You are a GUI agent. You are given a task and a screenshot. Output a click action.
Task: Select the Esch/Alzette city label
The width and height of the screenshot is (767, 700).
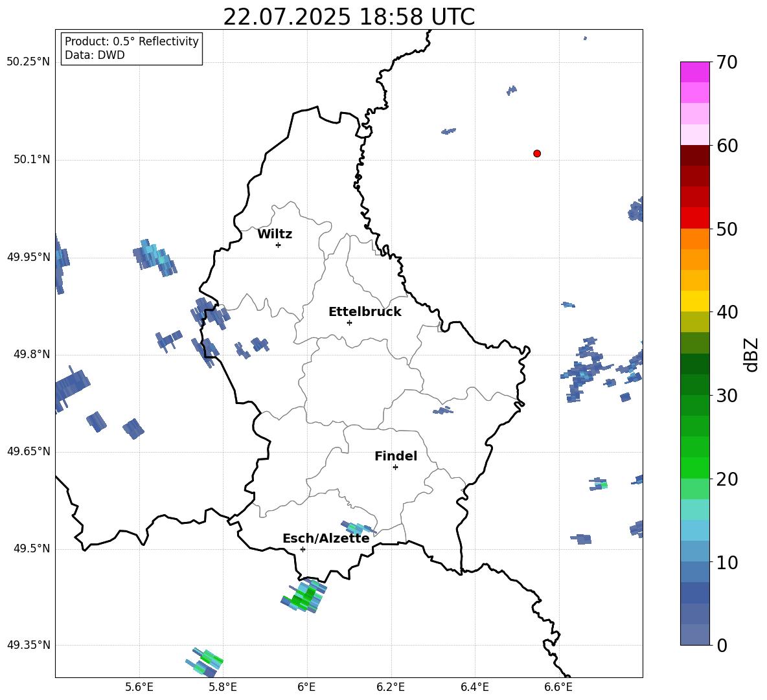point(326,538)
